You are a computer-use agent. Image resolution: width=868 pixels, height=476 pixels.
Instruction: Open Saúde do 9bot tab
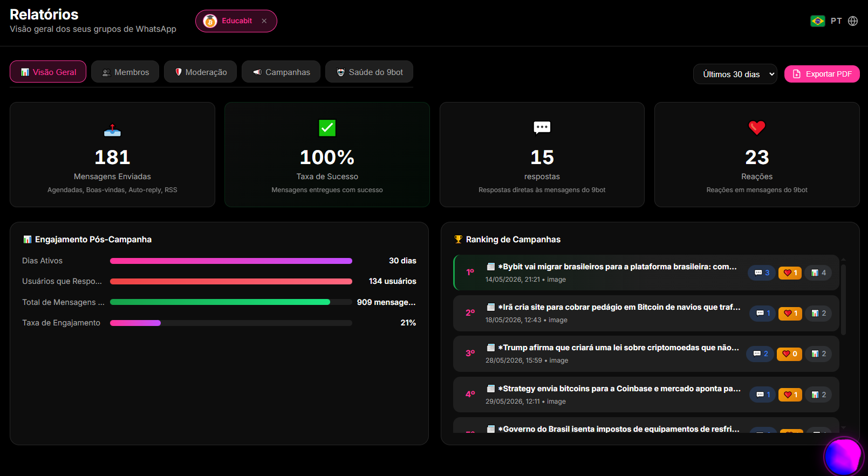(x=370, y=72)
